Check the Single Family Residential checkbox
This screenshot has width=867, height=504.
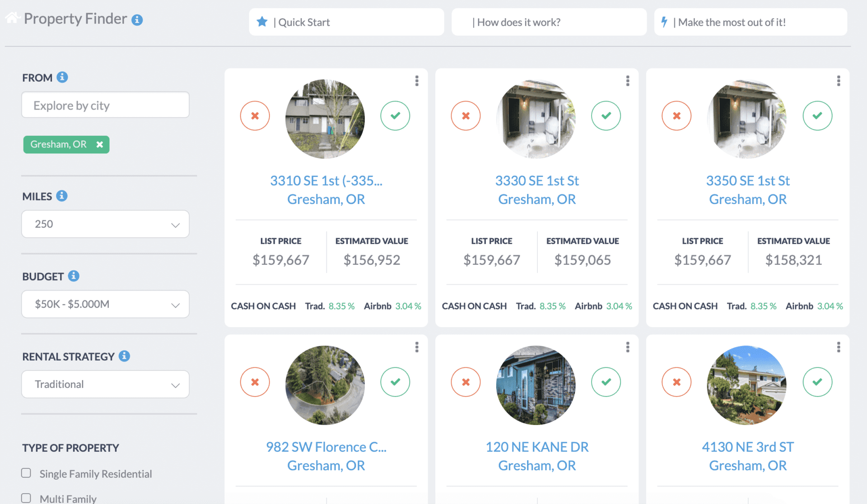(26, 473)
